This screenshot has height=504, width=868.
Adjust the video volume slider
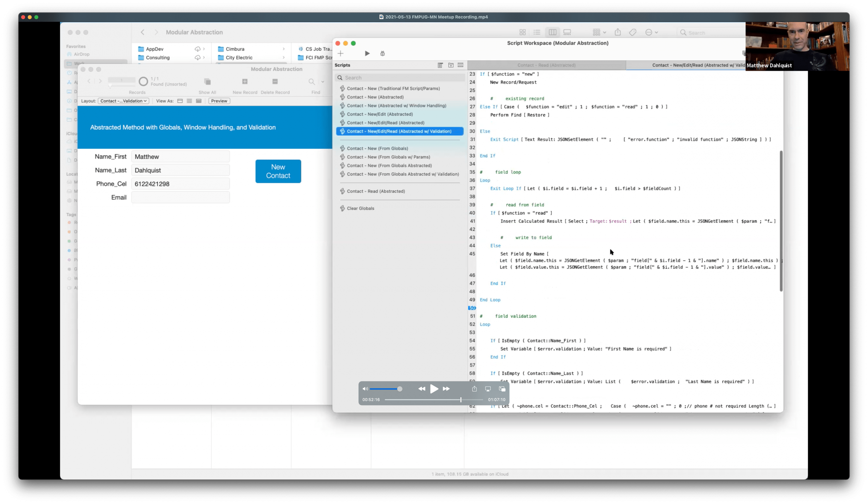coord(386,389)
